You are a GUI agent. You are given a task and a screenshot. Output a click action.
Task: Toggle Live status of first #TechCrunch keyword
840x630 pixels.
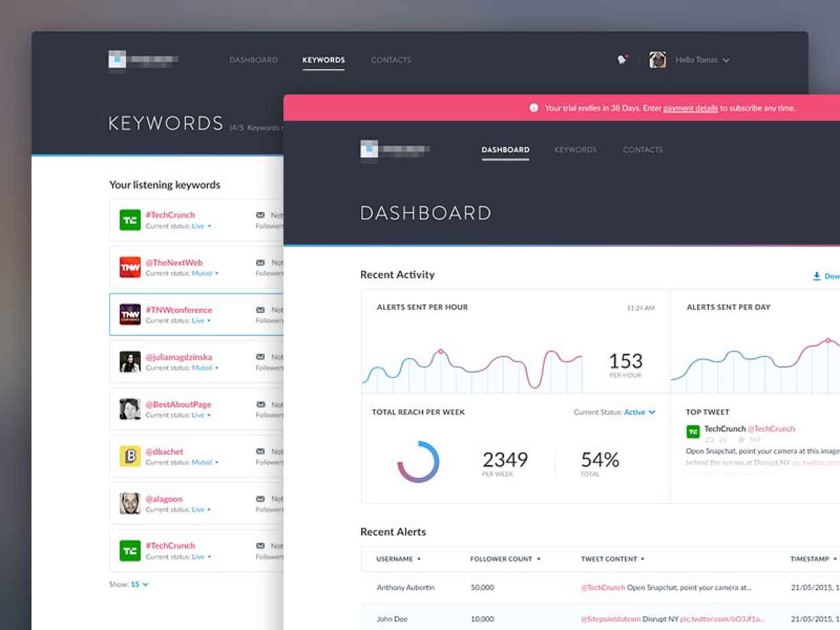[x=201, y=226]
